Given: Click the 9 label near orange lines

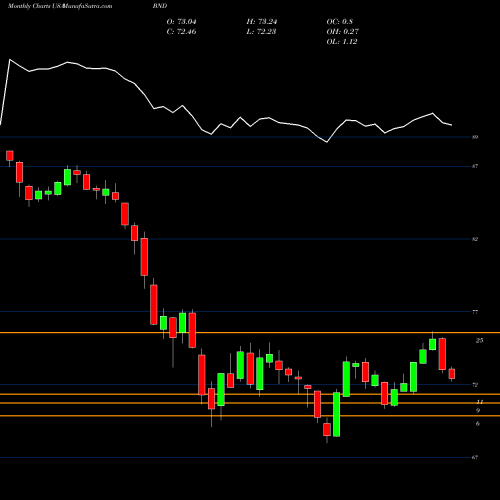Looking at the screenshot, I should 478,410.
